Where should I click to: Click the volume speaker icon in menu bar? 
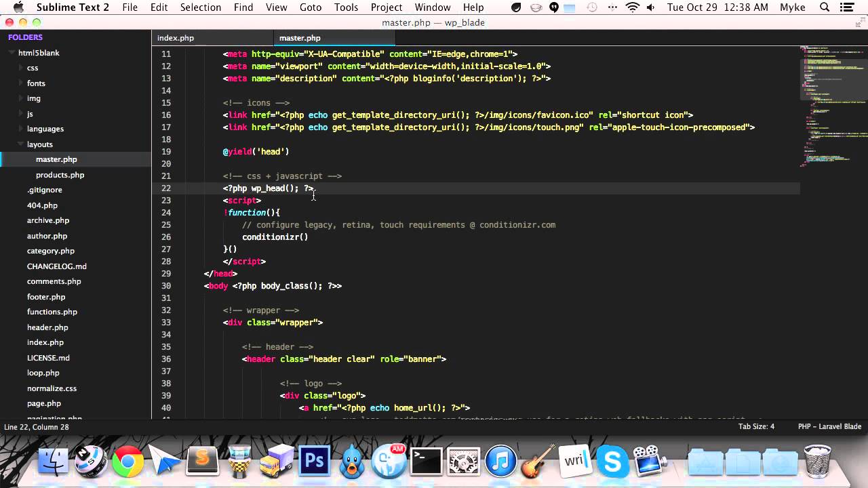[652, 7]
